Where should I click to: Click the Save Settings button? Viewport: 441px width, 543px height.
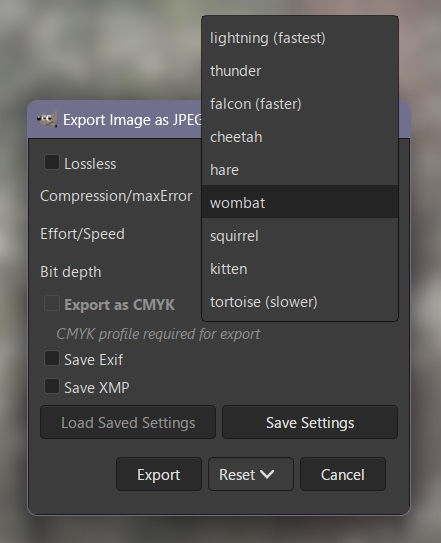tap(310, 422)
